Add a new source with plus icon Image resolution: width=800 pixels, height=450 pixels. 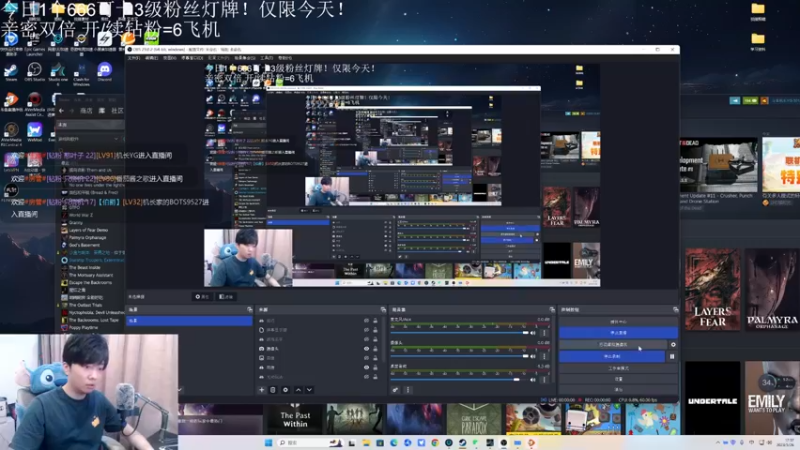[262, 390]
